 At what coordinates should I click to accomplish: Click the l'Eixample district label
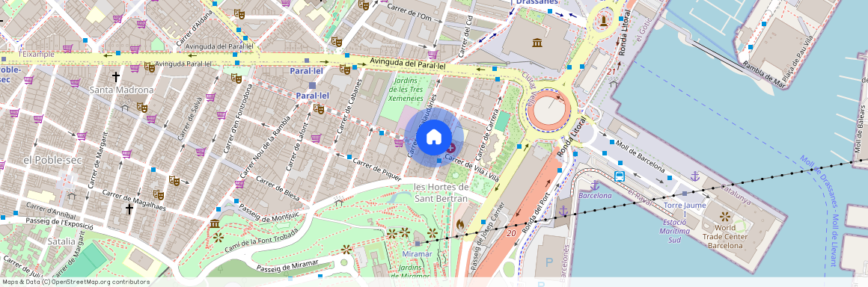point(37,55)
